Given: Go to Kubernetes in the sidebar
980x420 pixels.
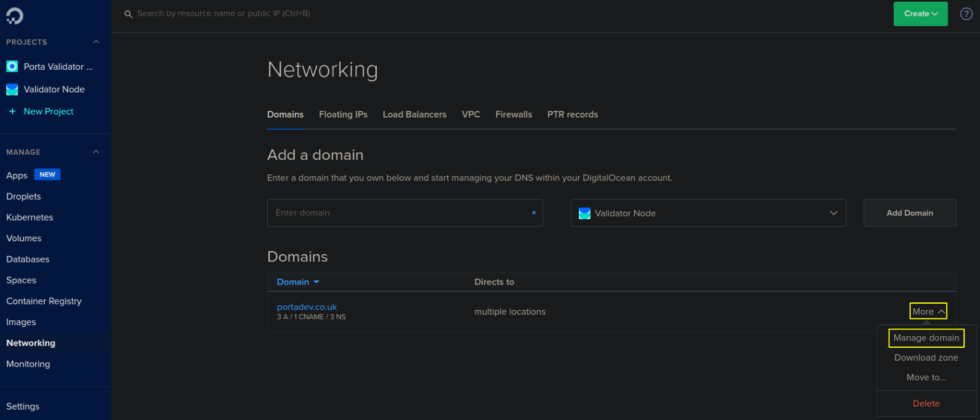Looking at the screenshot, I should coord(29,217).
